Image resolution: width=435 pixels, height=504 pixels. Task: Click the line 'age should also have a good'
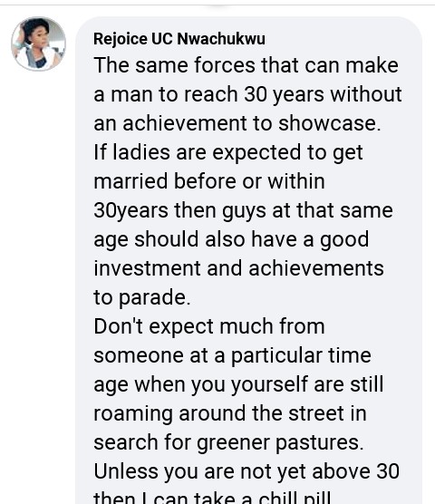231,240
